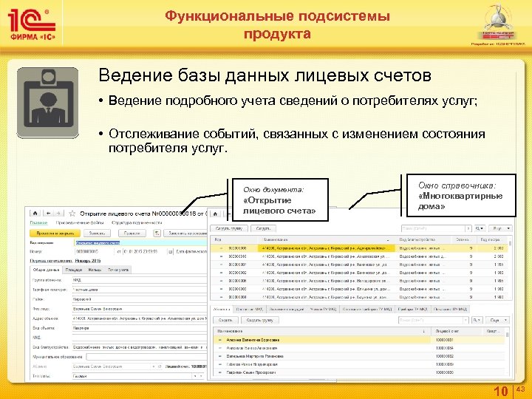Click the Провести button
The width and height of the screenshot is (532, 399).
pos(132,233)
